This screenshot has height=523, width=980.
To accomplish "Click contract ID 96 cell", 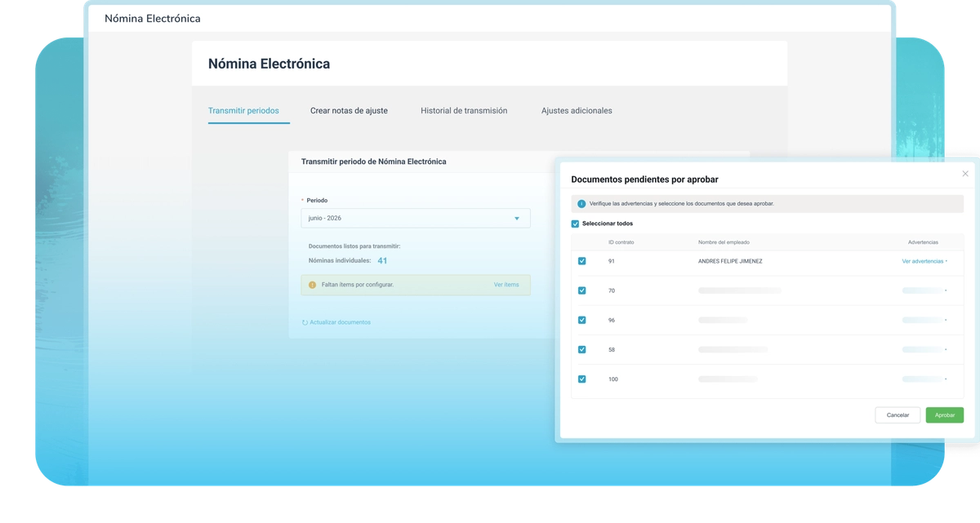I will pyautogui.click(x=612, y=320).
